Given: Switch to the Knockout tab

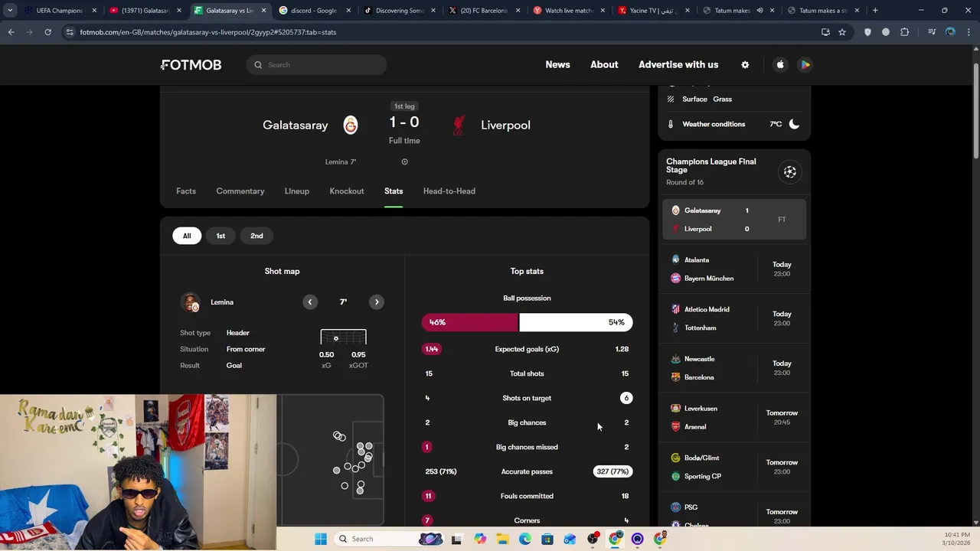Looking at the screenshot, I should click(347, 191).
